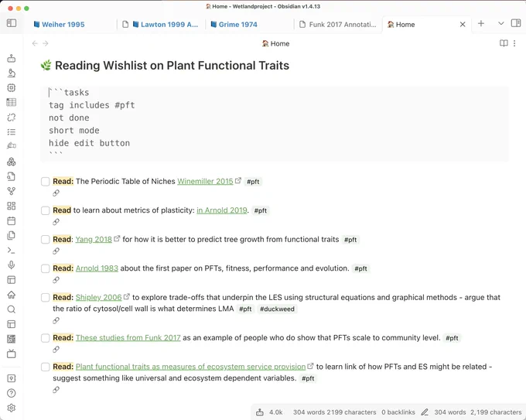Open the Shipley 2006 link
The width and height of the screenshot is (526, 420).
(x=99, y=298)
